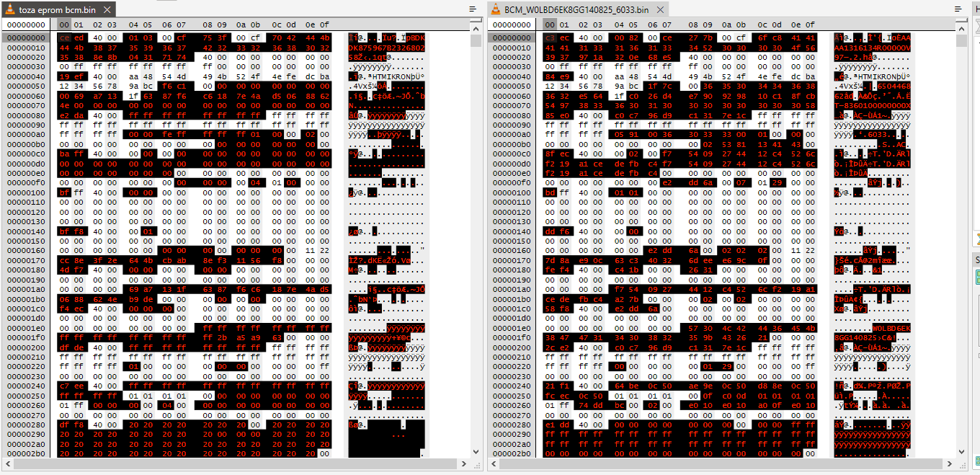Open the right pane's tab list menu icon
This screenshot has height=475, width=980.
pos(958,9)
